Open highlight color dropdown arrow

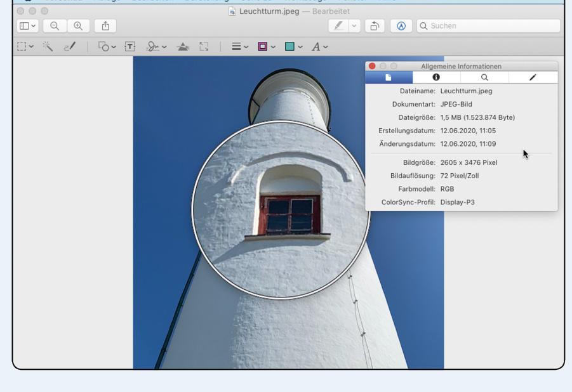354,26
